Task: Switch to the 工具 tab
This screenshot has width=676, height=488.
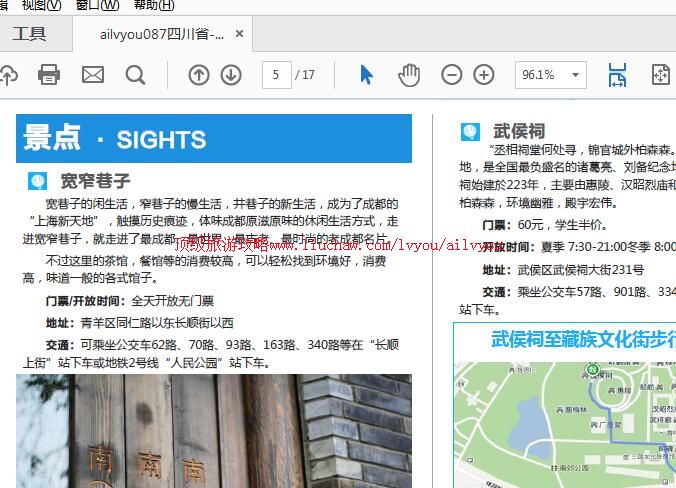Action: pos(30,34)
